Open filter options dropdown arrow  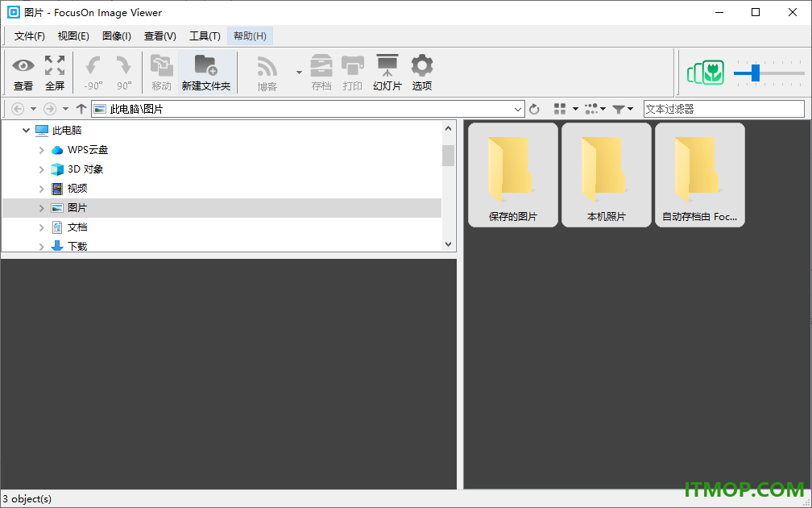[630, 109]
